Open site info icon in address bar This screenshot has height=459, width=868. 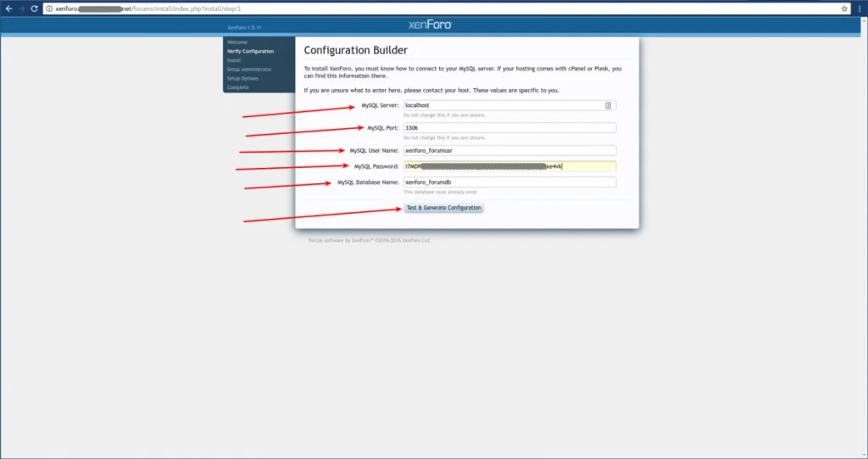pos(49,8)
